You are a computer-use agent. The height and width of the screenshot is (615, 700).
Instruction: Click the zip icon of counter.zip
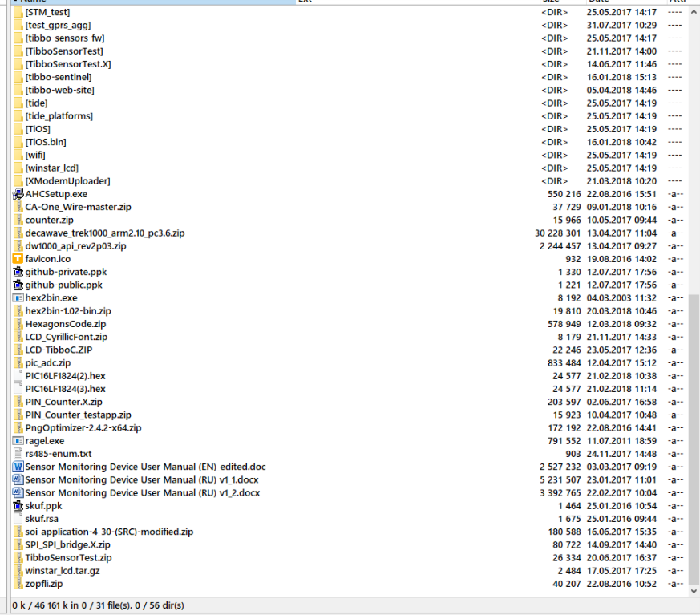[x=18, y=220]
